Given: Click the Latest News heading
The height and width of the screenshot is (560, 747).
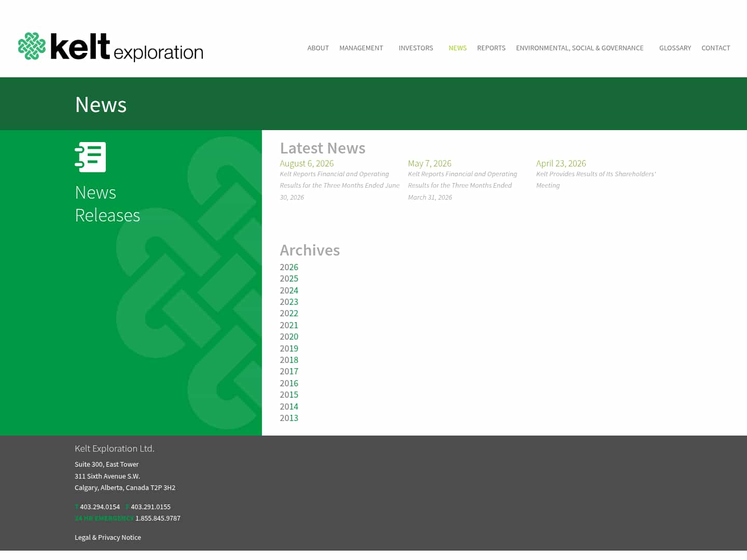Looking at the screenshot, I should 323,148.
